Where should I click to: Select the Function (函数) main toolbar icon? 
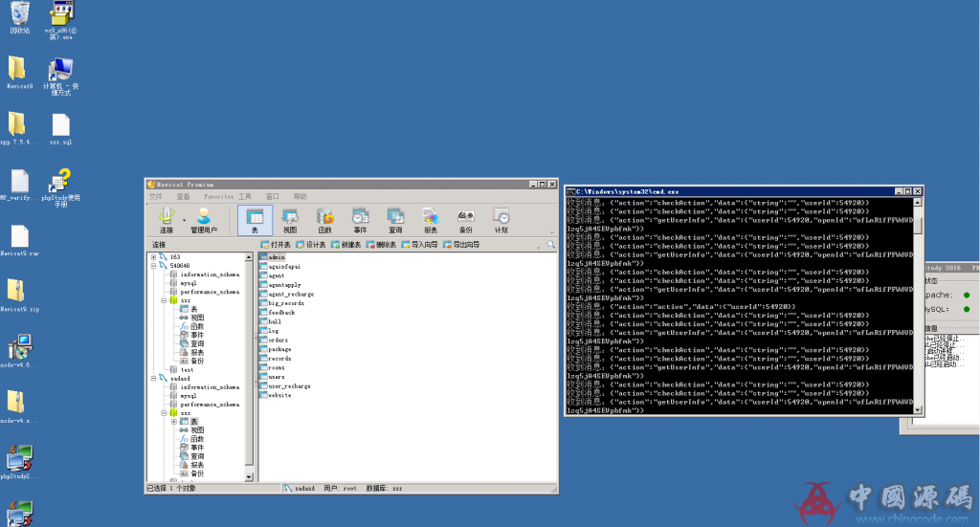[325, 220]
